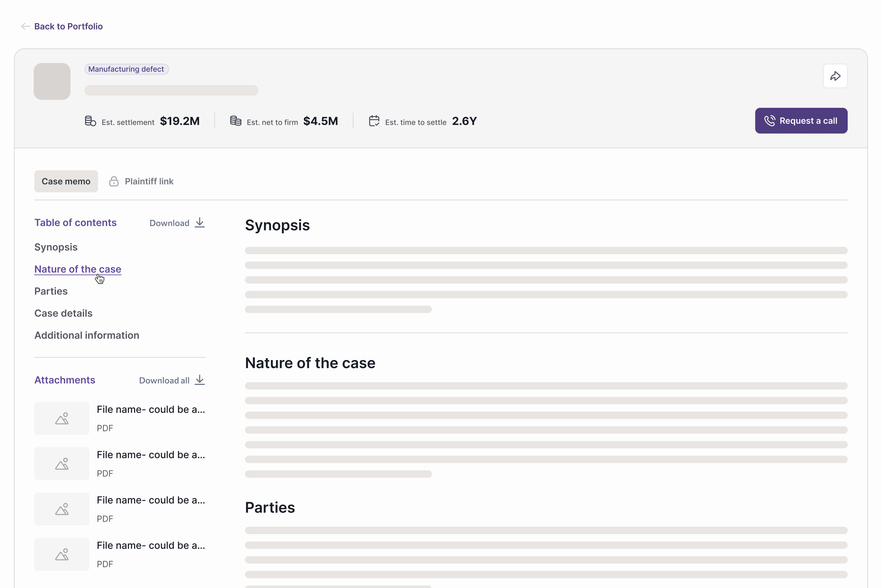Open Nature of the case link
The width and height of the screenshot is (882, 588).
(x=78, y=269)
